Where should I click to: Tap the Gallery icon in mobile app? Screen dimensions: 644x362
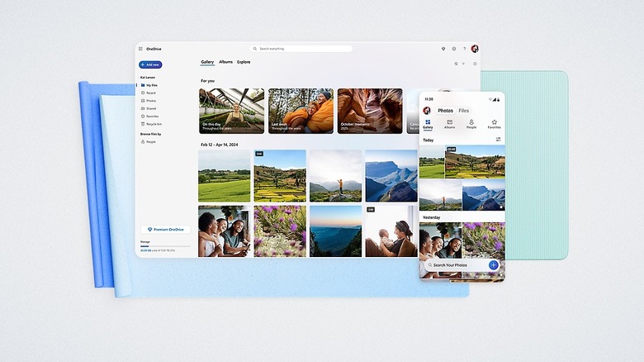click(x=428, y=124)
